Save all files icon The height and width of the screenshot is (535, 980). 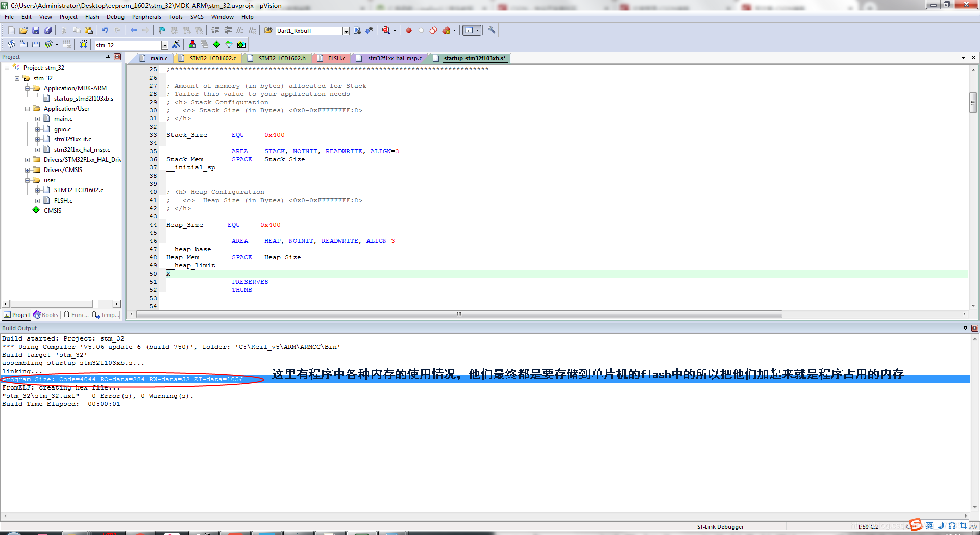tap(48, 30)
